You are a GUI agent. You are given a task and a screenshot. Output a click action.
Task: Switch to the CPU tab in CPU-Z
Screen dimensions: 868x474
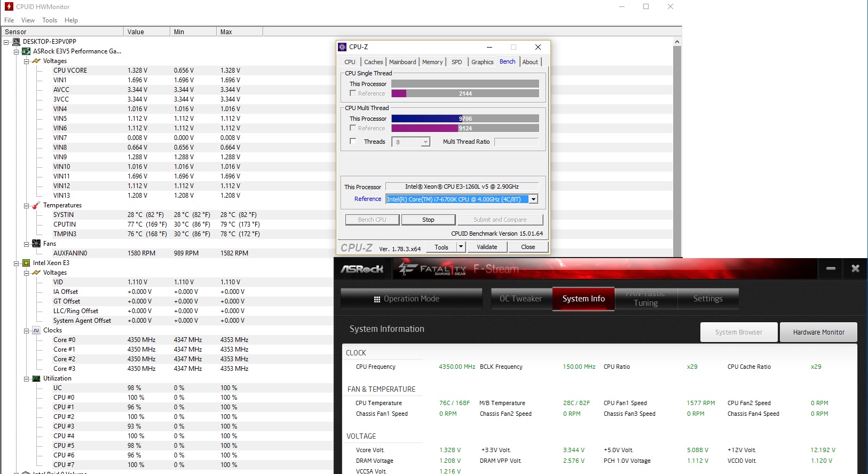(350, 62)
